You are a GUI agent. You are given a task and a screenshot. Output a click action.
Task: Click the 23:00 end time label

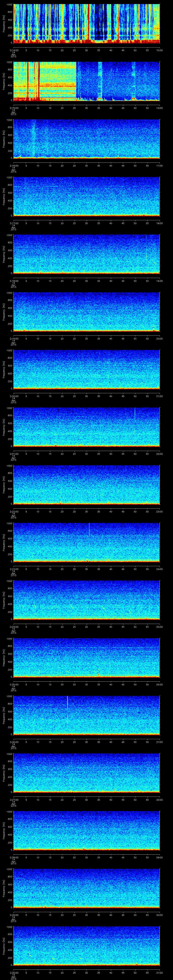[159, 511]
